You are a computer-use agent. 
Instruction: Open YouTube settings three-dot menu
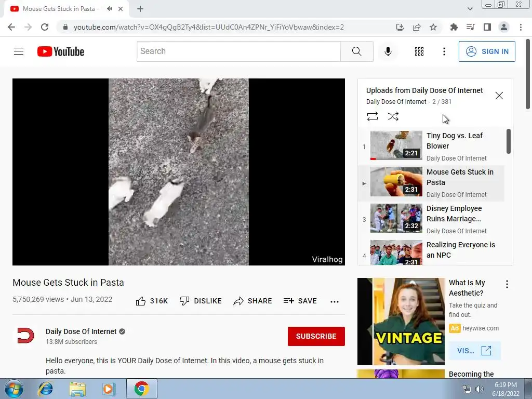(x=444, y=51)
